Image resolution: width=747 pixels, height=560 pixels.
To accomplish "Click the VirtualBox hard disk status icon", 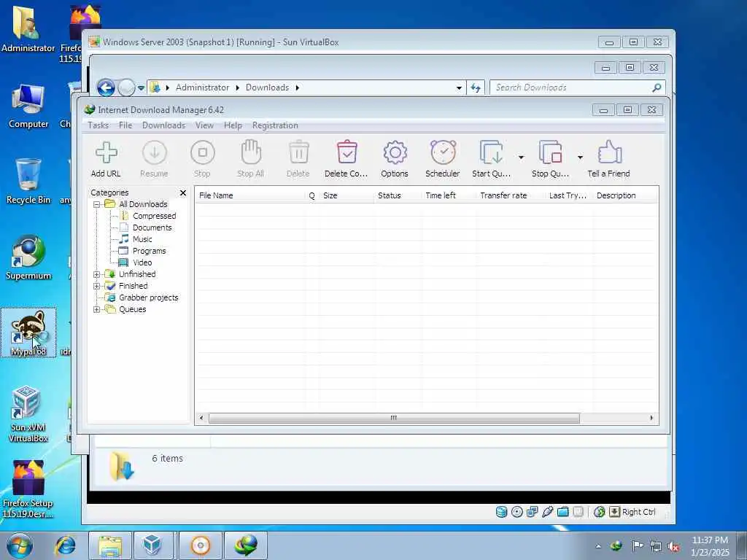I will [502, 512].
